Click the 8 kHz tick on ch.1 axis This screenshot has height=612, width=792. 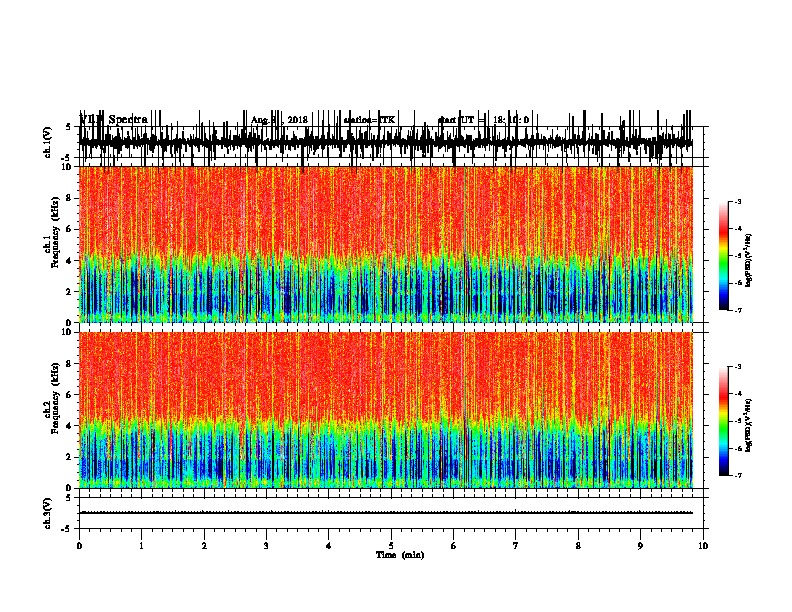tap(70, 198)
